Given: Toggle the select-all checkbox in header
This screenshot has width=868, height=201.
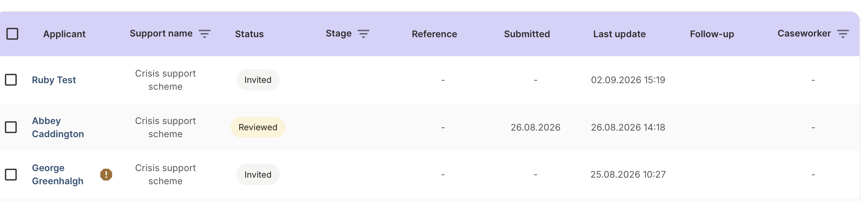Looking at the screenshot, I should point(12,34).
